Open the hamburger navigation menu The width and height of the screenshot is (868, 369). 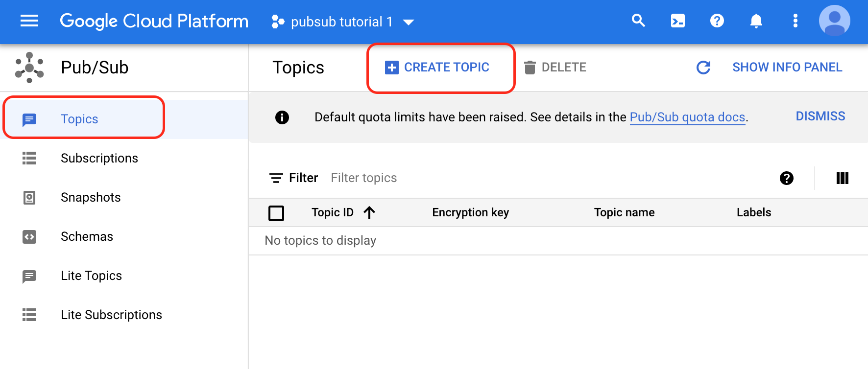(x=29, y=21)
